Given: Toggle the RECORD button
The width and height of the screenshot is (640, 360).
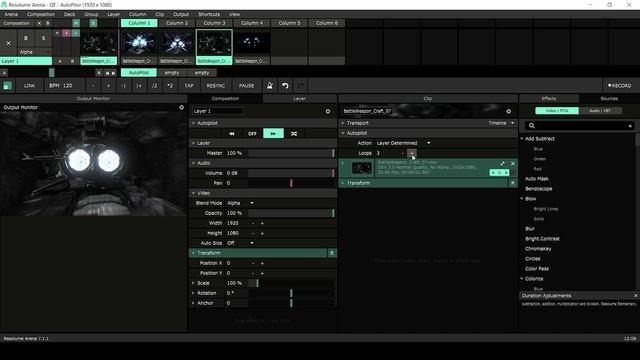Looking at the screenshot, I should tap(620, 86).
